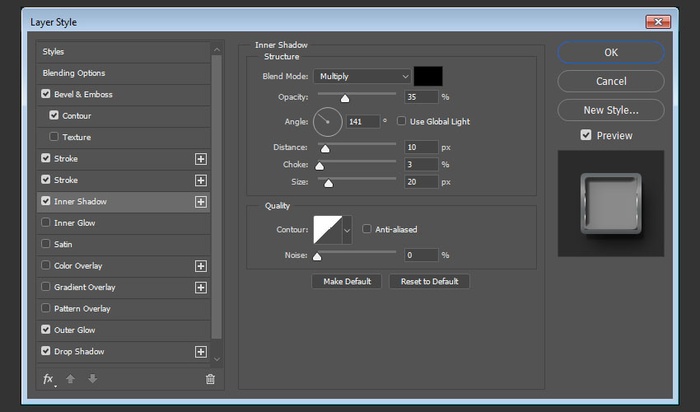Open the black shadow color swatch

[x=428, y=76]
